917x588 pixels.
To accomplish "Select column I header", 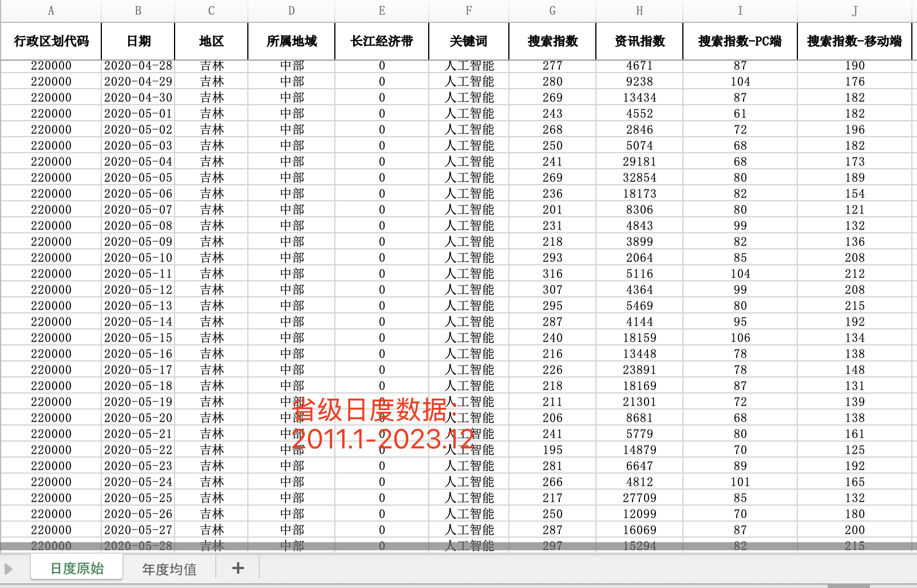I will (x=740, y=11).
